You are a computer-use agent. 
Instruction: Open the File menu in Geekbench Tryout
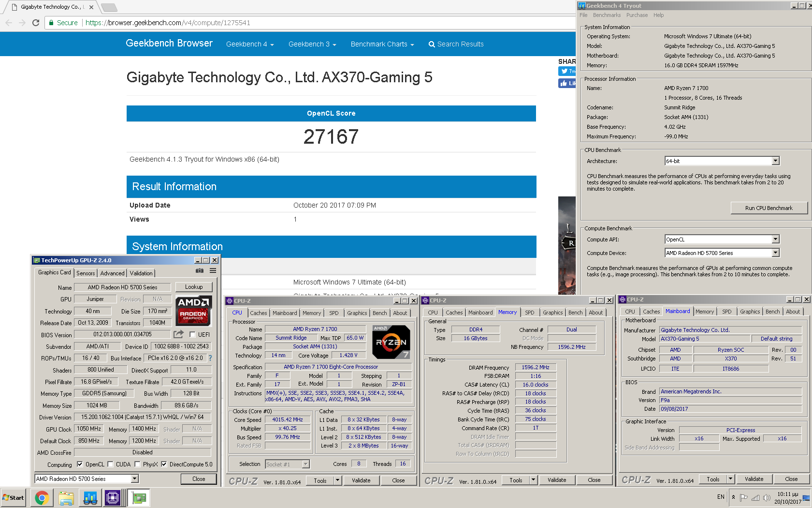[583, 15]
